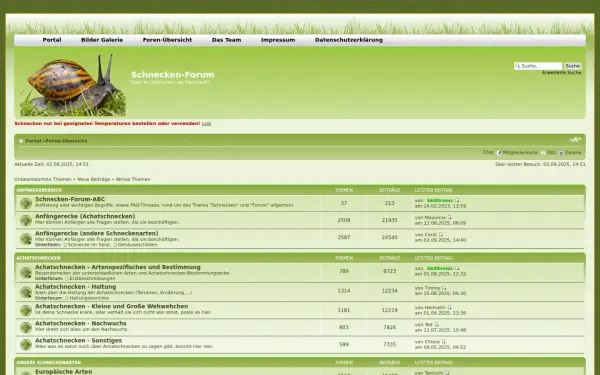Click the Suche button
600x375 pixels.
(572, 66)
